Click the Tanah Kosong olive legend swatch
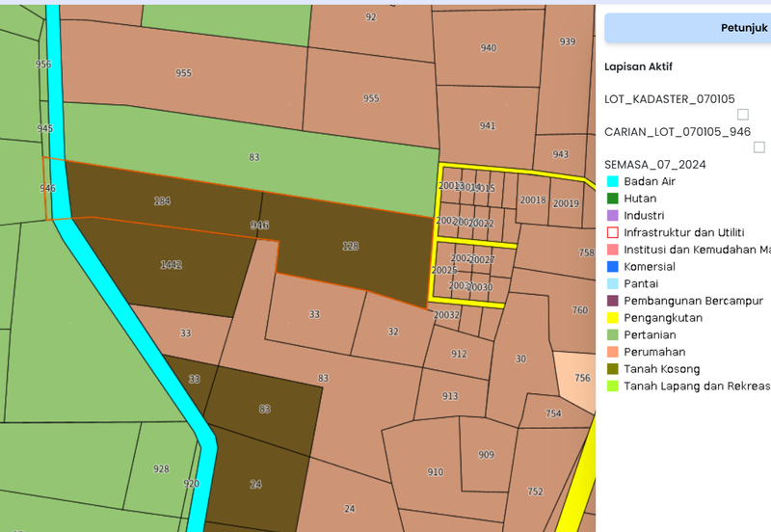The width and height of the screenshot is (771, 532). (x=612, y=369)
